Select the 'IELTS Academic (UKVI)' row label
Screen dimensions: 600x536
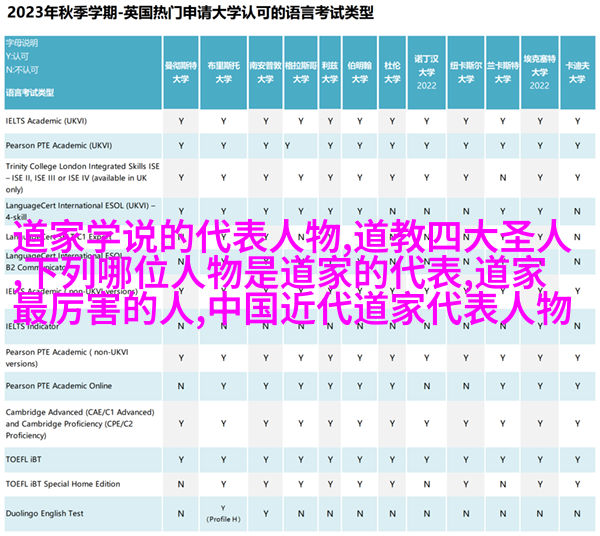[46, 121]
